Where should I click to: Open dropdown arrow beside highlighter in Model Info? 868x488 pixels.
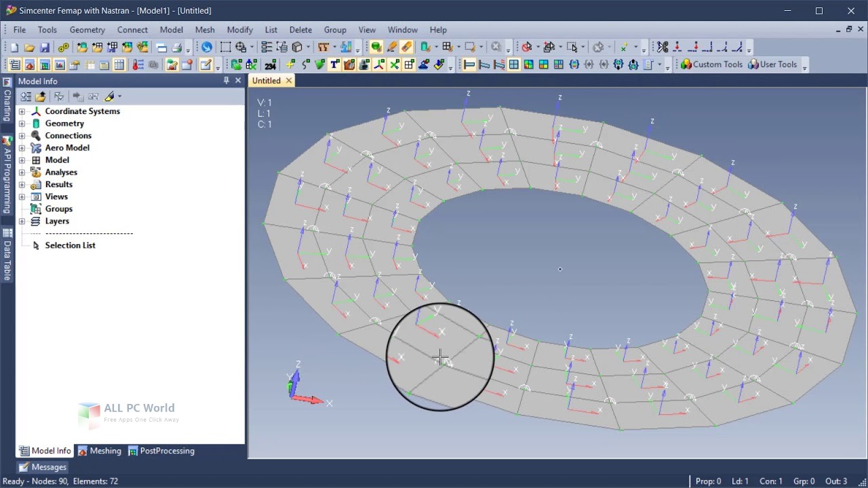(119, 96)
